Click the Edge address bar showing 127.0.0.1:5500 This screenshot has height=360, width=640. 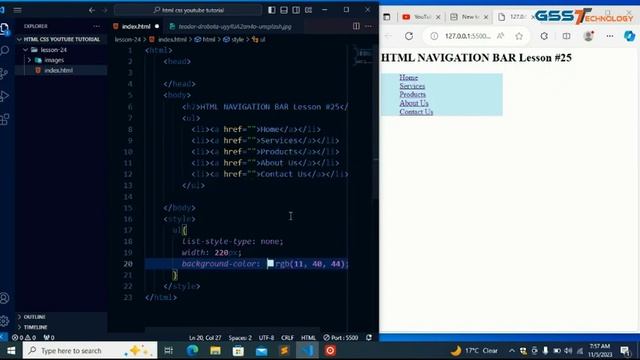tap(467, 36)
